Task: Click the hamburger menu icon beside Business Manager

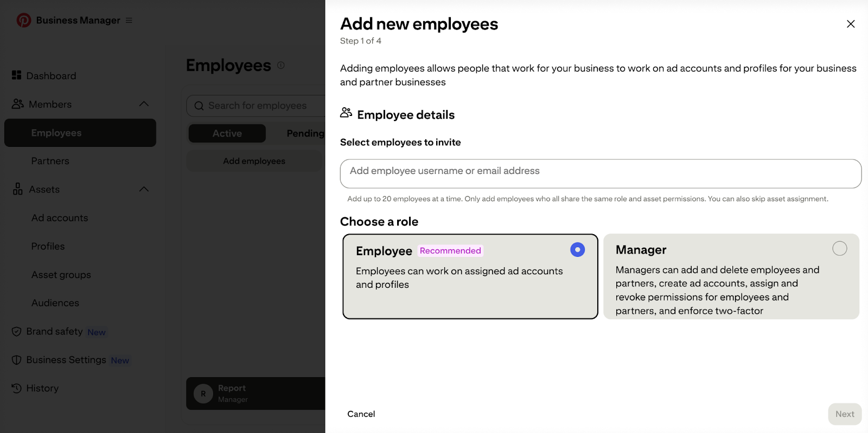Action: [x=129, y=21]
